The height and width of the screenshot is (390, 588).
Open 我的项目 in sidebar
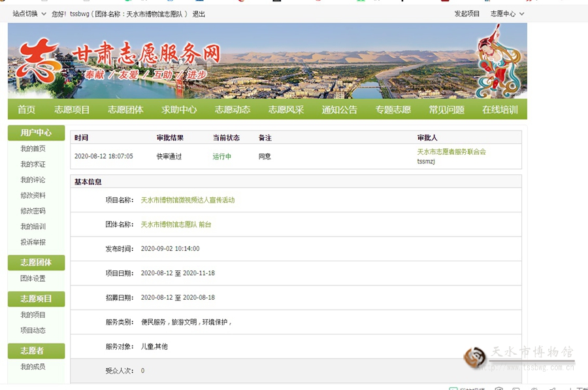pyautogui.click(x=33, y=315)
